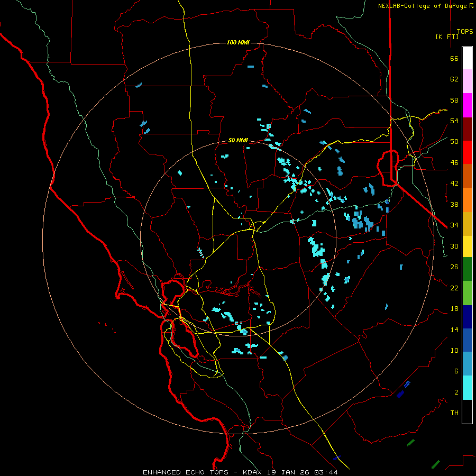Click the '46' legend value

[x=454, y=163]
